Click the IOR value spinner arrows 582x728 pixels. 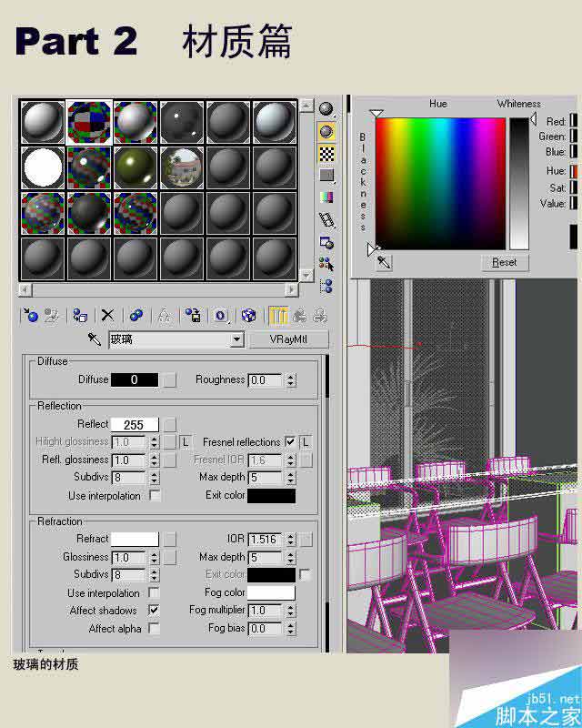[290, 539]
